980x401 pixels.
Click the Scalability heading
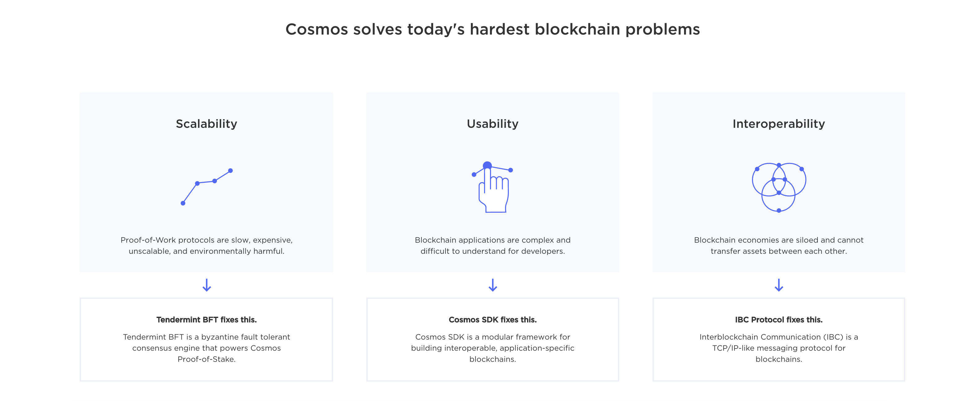pos(207,124)
